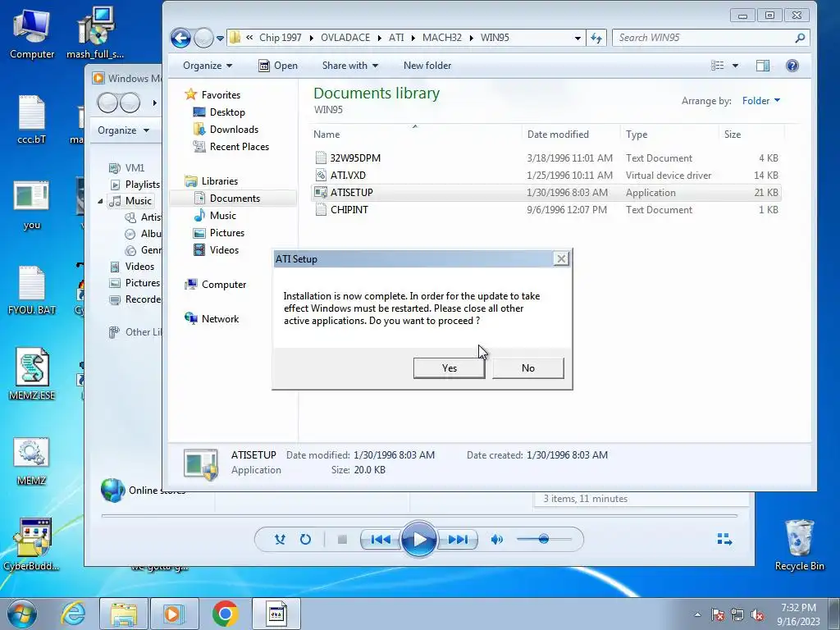Click the Play button in Media Player
The height and width of the screenshot is (630, 840).
tap(418, 540)
